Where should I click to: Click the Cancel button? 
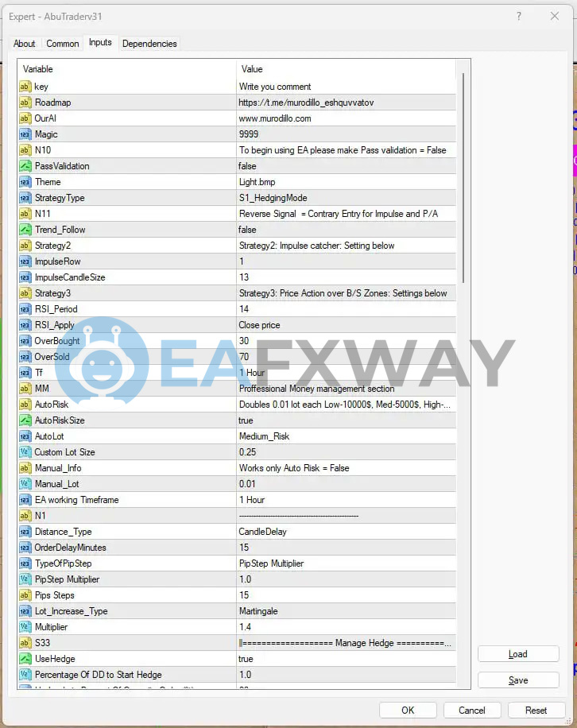[471, 711]
